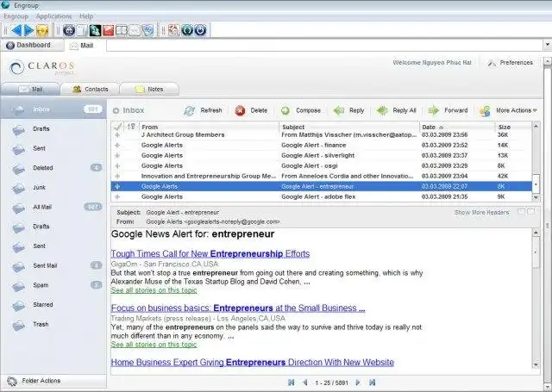This screenshot has height=392, width=552.
Task: Switch to the Dashboard tab
Action: pos(32,45)
